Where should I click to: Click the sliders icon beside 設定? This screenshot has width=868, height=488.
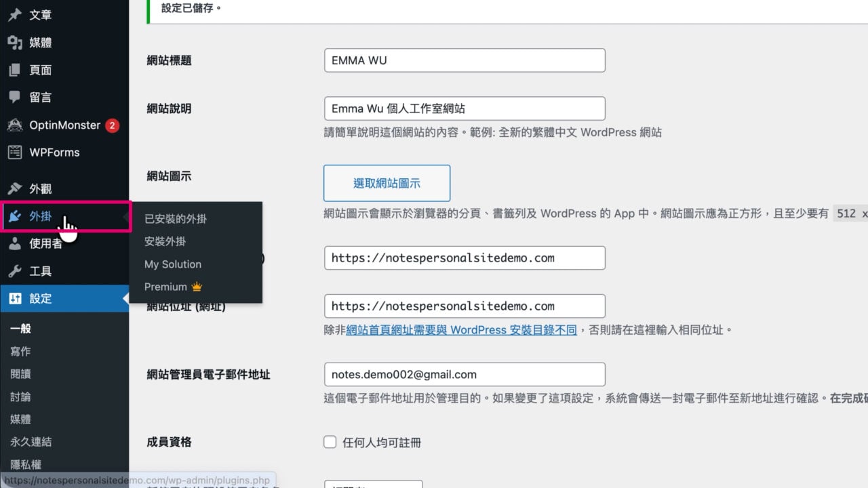click(x=15, y=299)
